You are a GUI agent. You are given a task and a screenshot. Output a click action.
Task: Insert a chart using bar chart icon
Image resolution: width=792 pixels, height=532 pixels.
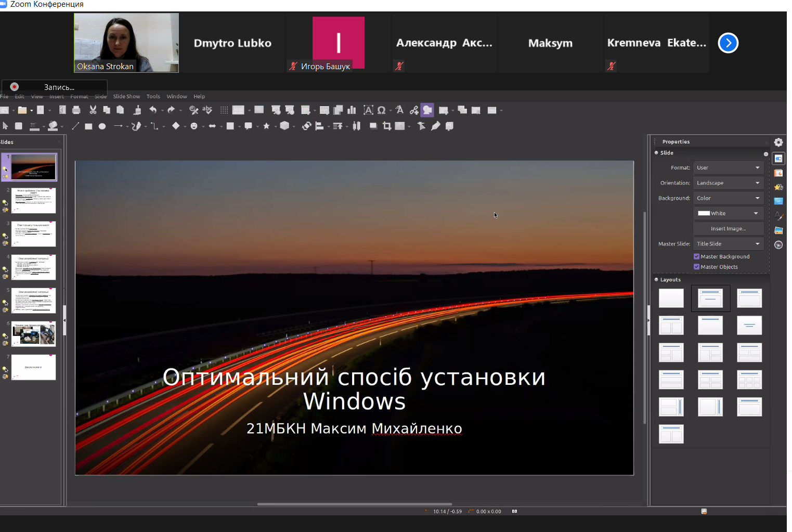click(x=352, y=110)
